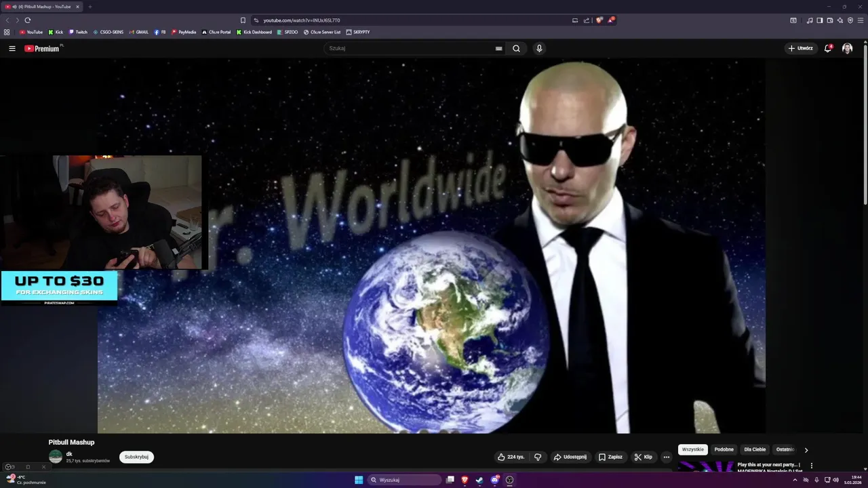Select the Wszystkie filter chip
The image size is (868, 488).
693,449
